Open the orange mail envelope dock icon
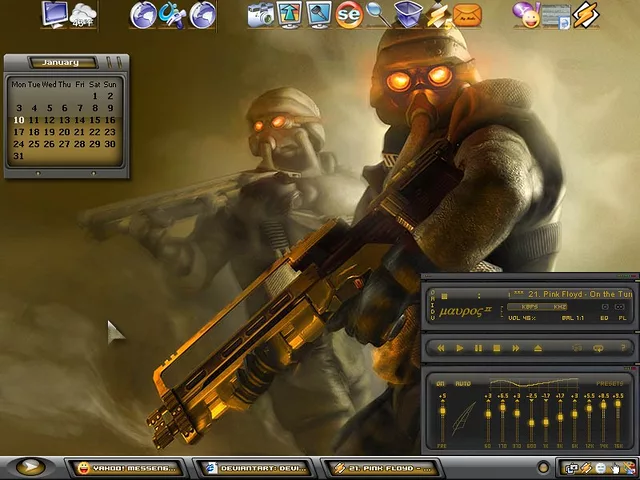640x480 pixels. (468, 15)
